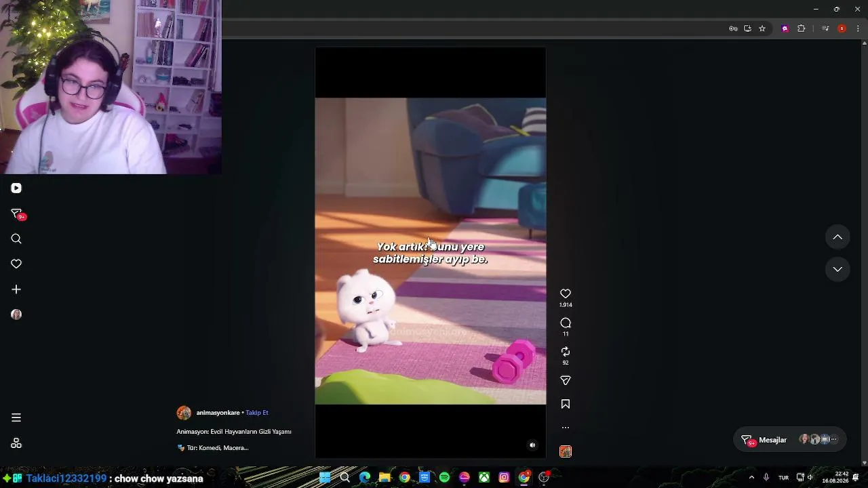This screenshot has width=868, height=488.
Task: Open File Explorer from the taskbar
Action: 384,478
